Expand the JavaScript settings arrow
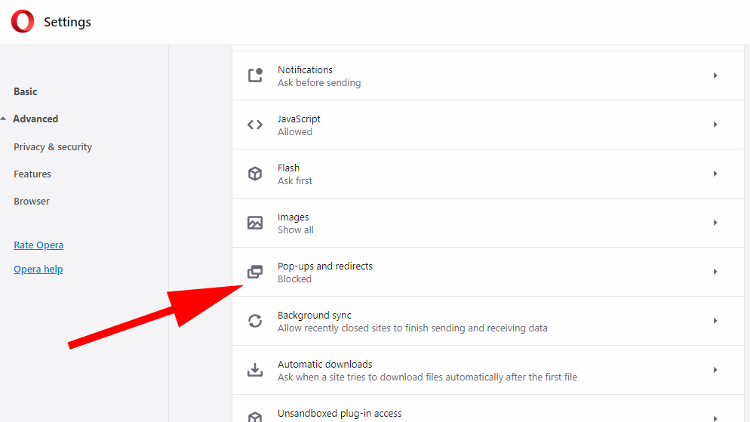750x422 pixels. tap(715, 124)
